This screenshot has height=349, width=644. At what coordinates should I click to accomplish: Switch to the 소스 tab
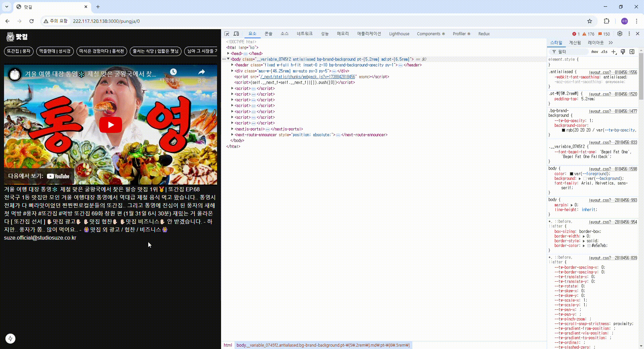(x=284, y=34)
